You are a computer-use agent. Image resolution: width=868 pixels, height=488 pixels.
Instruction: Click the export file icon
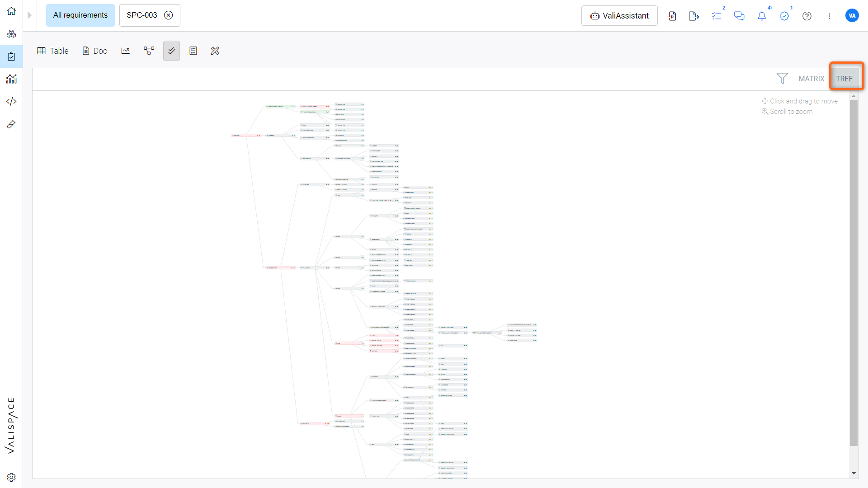pyautogui.click(x=694, y=16)
